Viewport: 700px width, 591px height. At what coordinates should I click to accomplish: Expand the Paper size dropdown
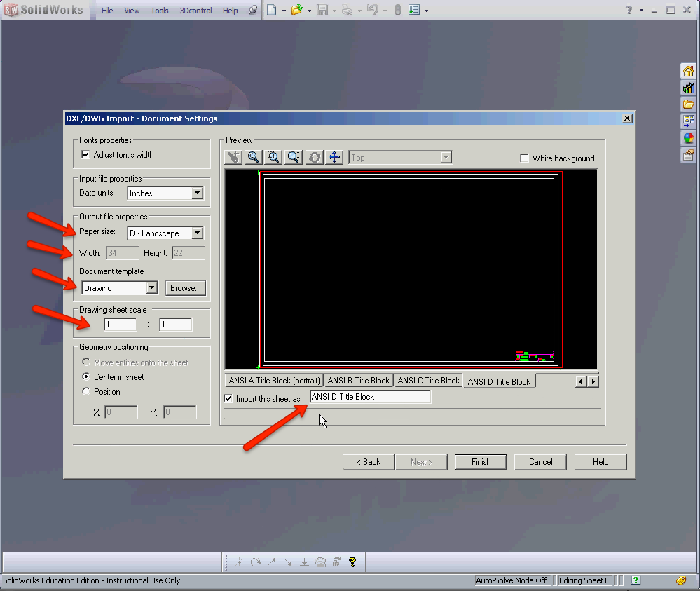[195, 232]
